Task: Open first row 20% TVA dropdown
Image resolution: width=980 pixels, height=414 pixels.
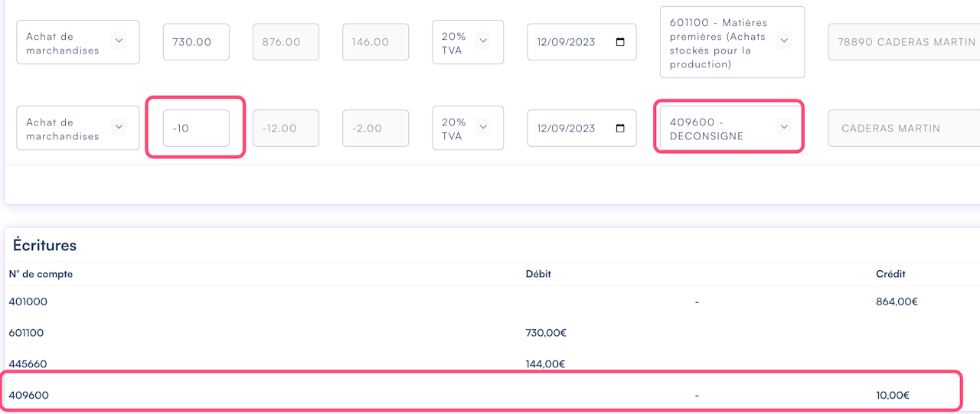Action: pos(483,42)
